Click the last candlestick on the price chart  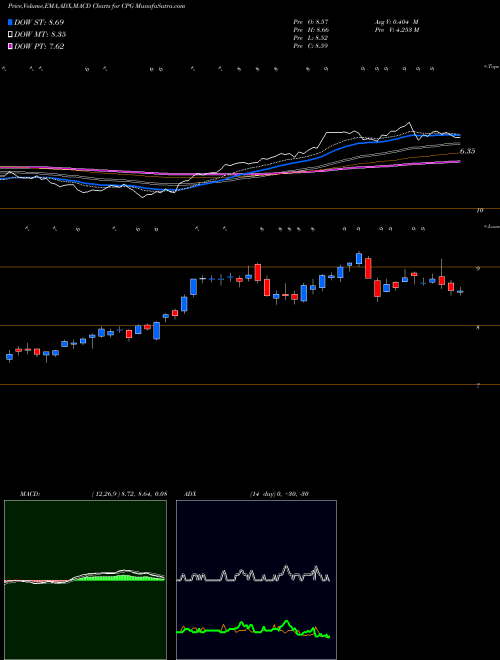460,291
